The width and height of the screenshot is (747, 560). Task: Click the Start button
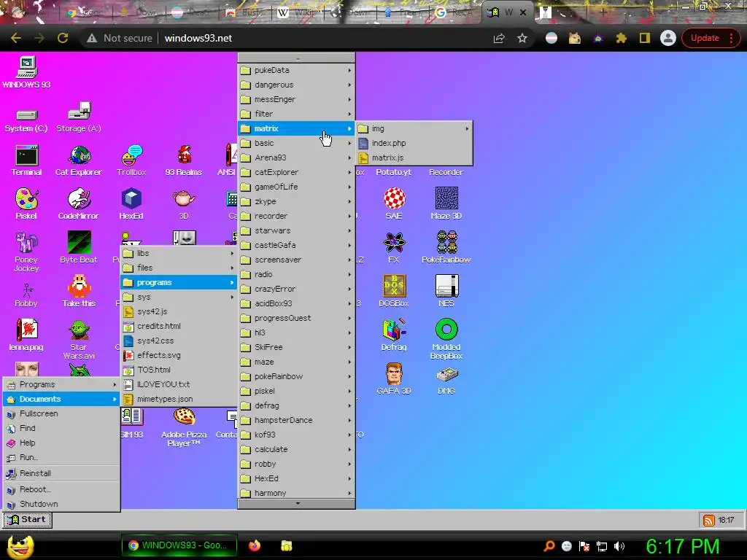[27, 520]
